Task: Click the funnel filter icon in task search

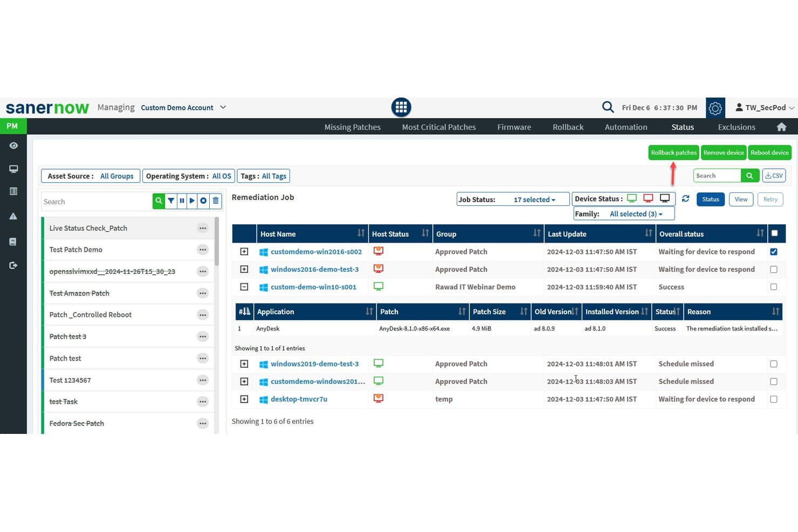Action: tap(171, 201)
